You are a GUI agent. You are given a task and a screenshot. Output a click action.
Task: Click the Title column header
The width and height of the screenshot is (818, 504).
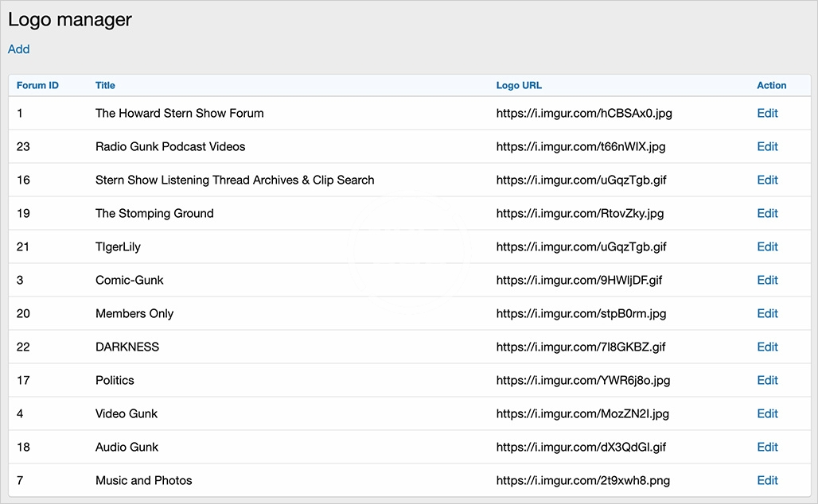(x=105, y=85)
